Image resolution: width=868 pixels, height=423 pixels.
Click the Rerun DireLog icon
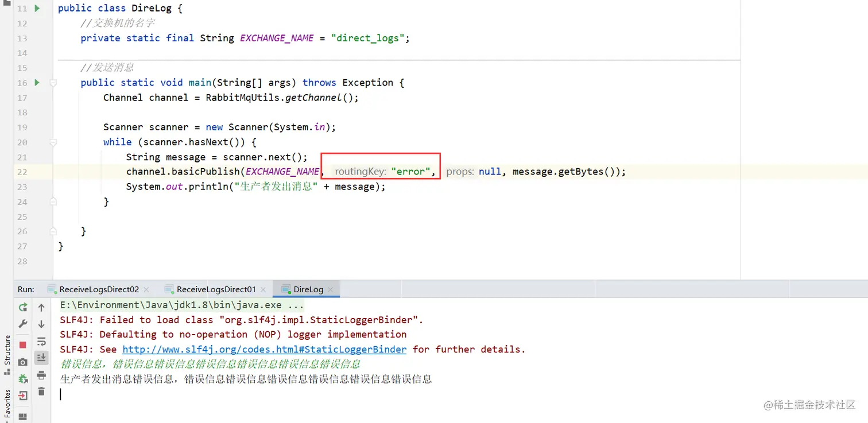23,307
